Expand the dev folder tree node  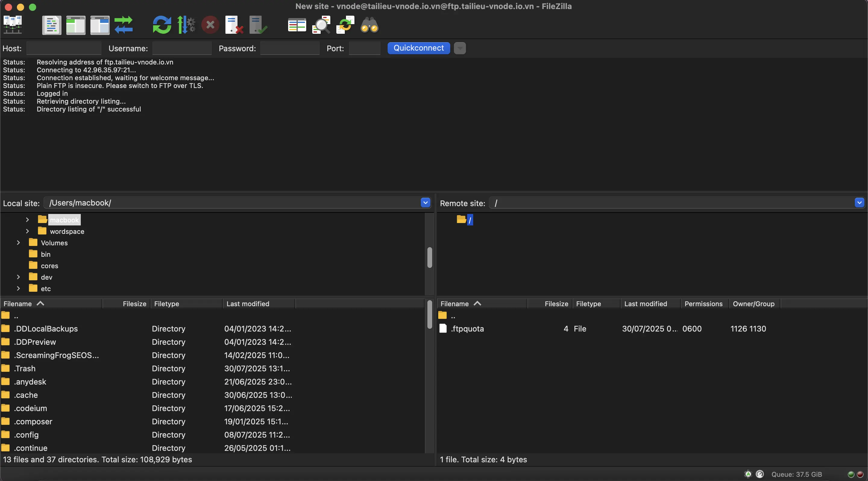18,277
